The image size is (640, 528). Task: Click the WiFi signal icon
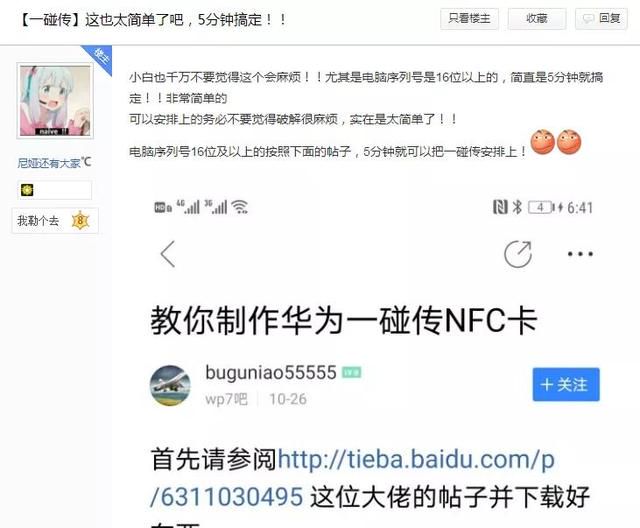tap(240, 207)
